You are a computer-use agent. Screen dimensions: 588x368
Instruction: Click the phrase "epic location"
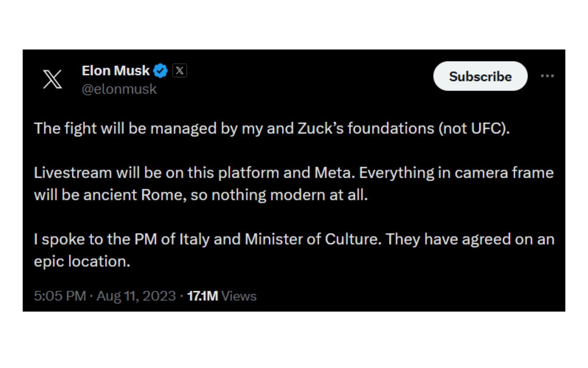tap(82, 262)
